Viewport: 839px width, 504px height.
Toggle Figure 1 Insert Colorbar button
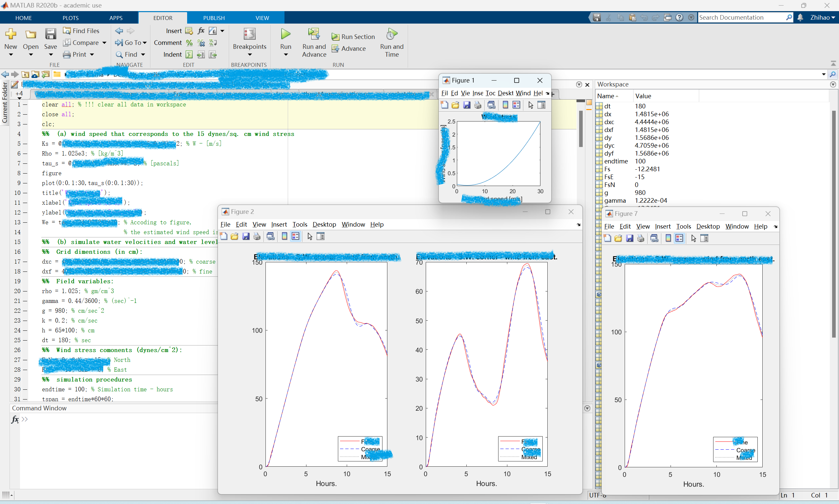(505, 105)
